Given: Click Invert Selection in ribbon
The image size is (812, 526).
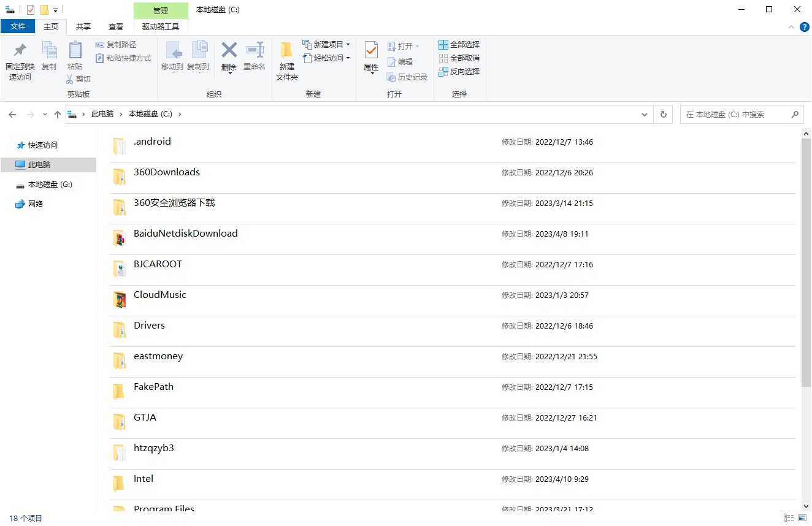Looking at the screenshot, I should tap(459, 72).
